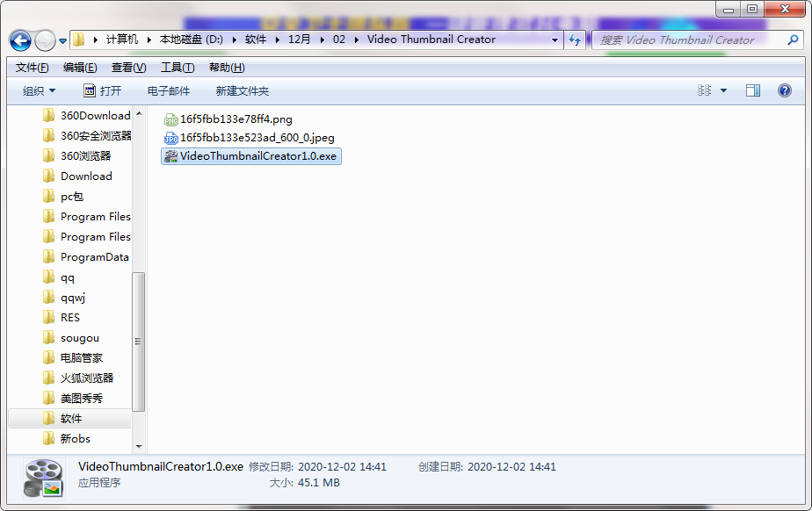
Task: Open 电脑管家 folder in tree
Action: tap(82, 358)
